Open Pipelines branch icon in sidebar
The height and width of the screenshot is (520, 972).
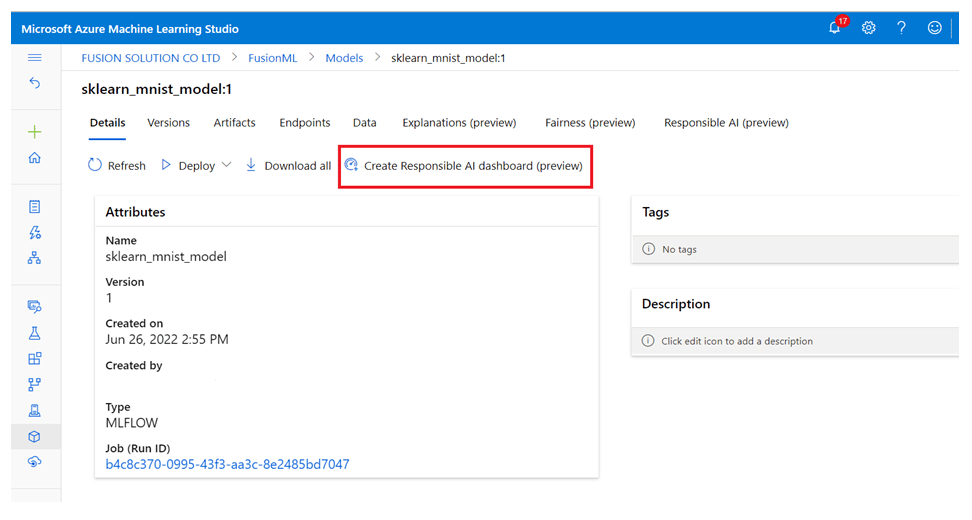point(35,384)
